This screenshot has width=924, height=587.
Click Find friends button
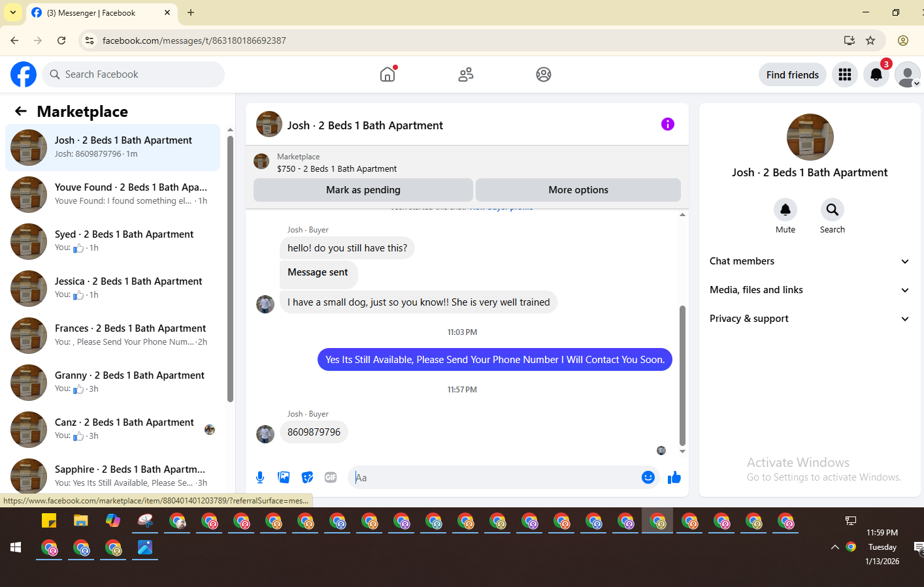tap(793, 74)
